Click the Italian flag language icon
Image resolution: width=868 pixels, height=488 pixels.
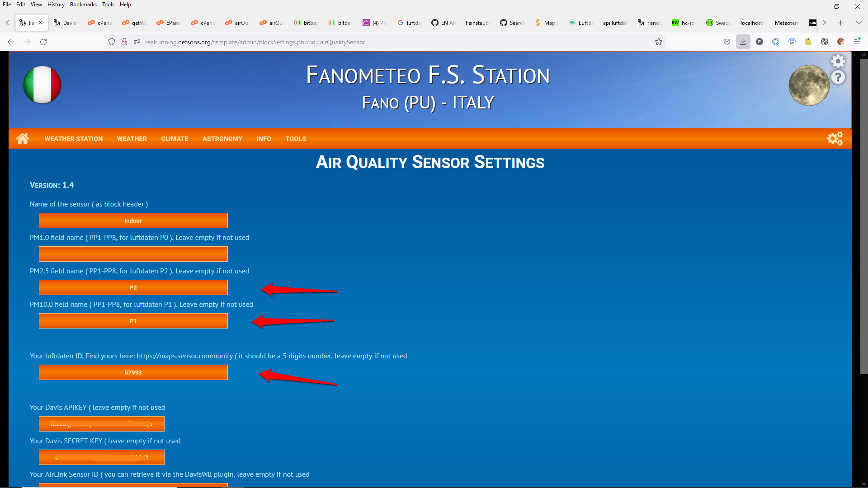pos(42,84)
